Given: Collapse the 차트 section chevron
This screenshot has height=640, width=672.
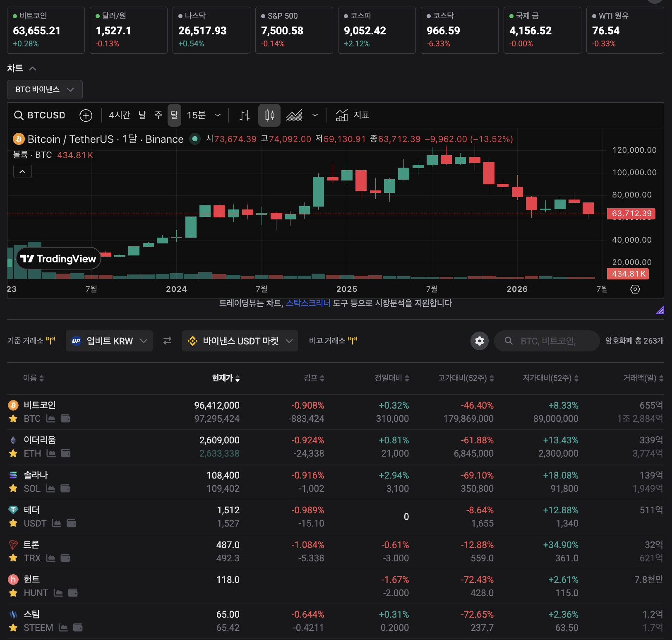Looking at the screenshot, I should pyautogui.click(x=32, y=68).
